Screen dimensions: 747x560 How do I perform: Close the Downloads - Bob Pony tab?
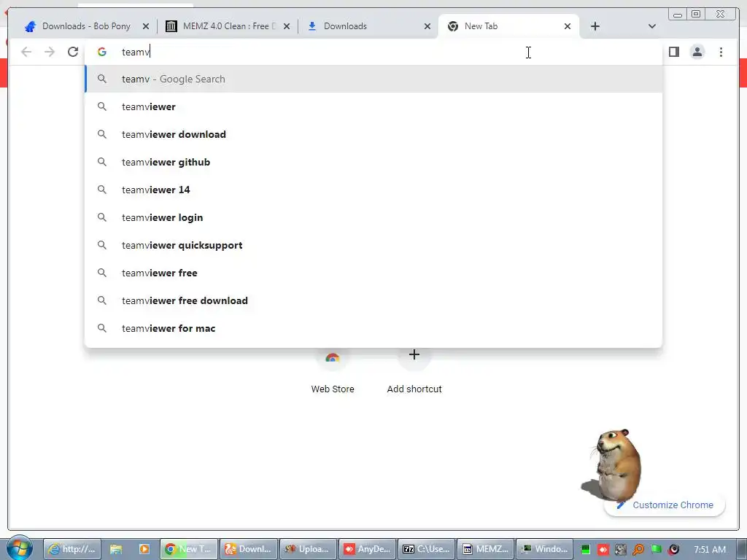[146, 27]
